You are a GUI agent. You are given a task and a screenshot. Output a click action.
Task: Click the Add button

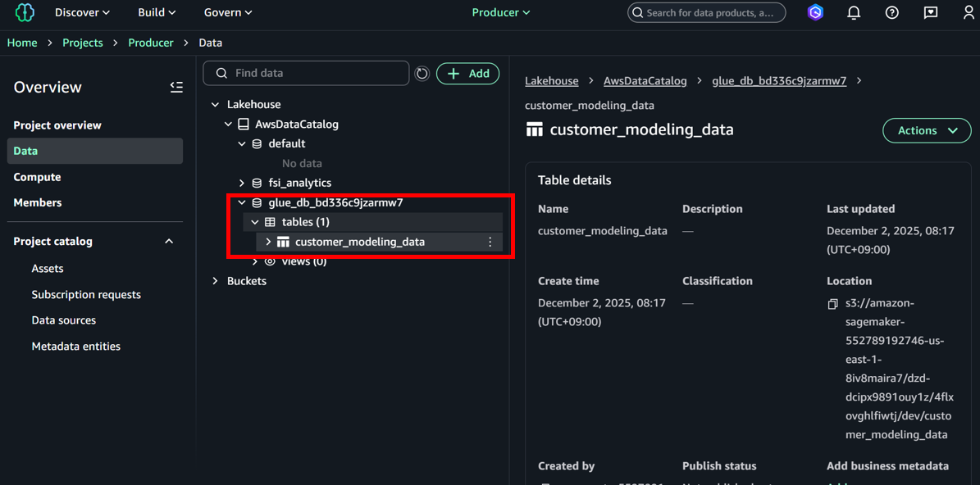pyautogui.click(x=467, y=73)
